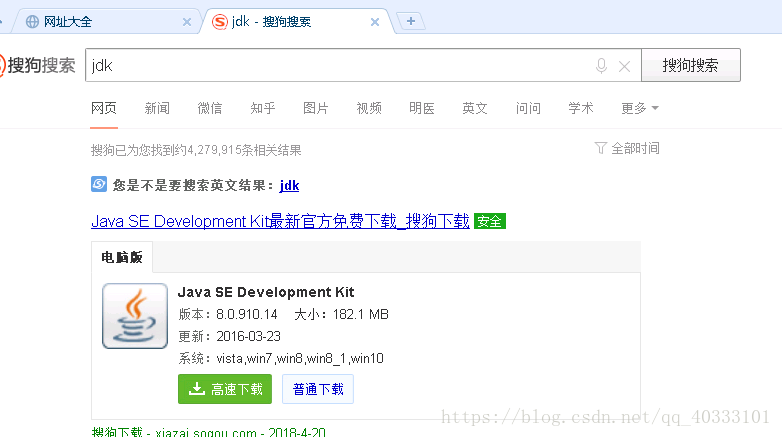The height and width of the screenshot is (437, 782).
Task: Click the microphone voice search icon
Action: [601, 66]
